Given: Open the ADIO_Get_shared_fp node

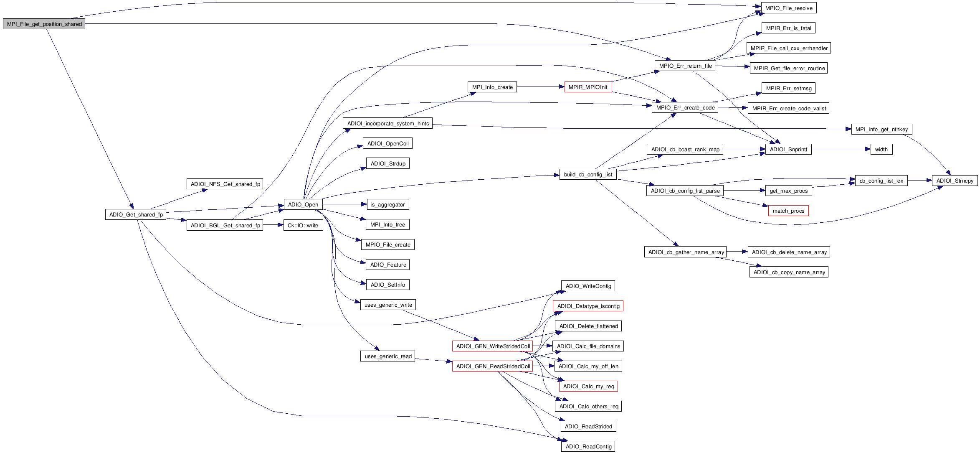Looking at the screenshot, I should pos(136,215).
